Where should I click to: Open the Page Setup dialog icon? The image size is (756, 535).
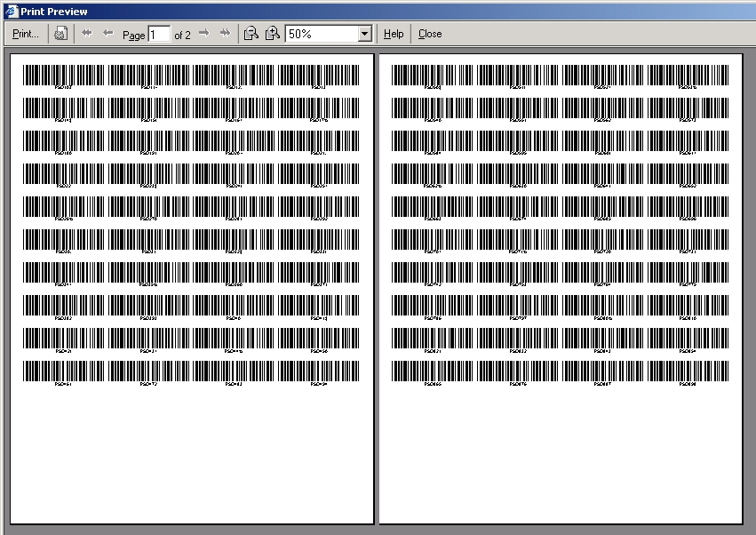click(60, 34)
